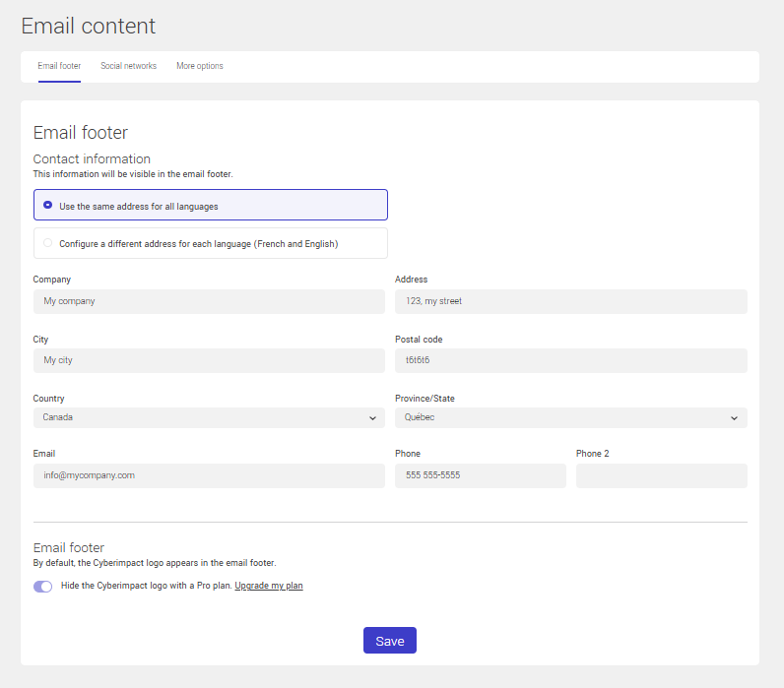The image size is (784, 688).
Task: Click the empty Phone 2 field
Action: click(x=662, y=475)
